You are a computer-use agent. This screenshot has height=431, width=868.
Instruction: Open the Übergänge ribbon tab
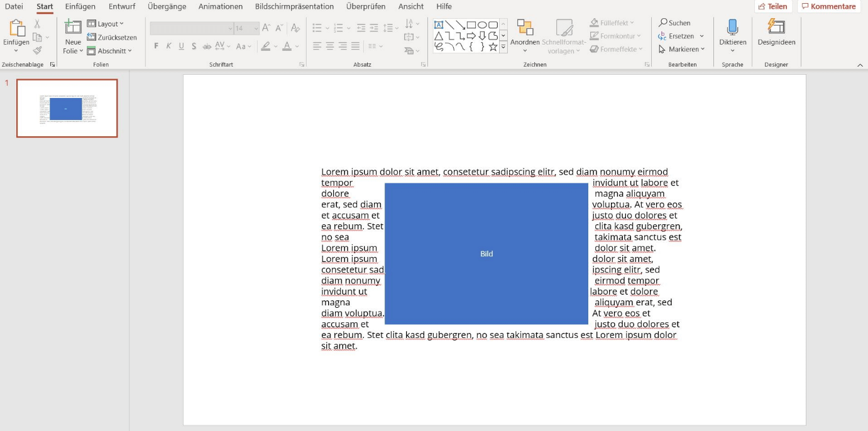pos(167,6)
